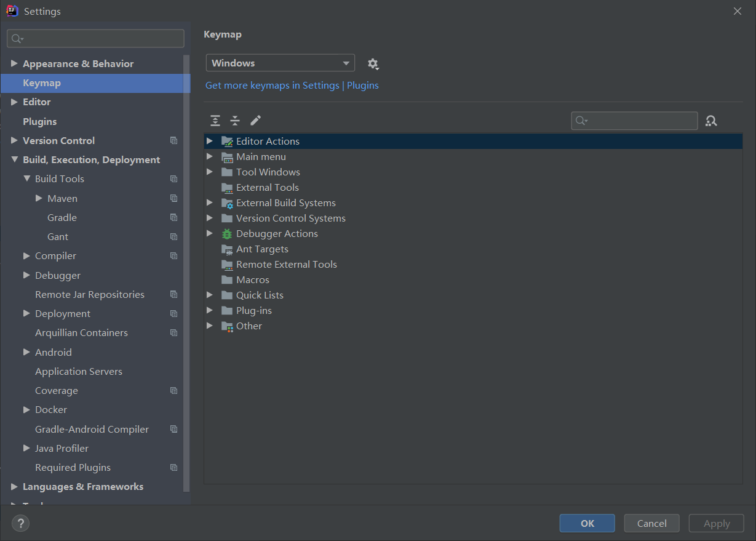Open Find Actions by Shortcut magnifier icon
Image resolution: width=756 pixels, height=541 pixels.
click(711, 121)
